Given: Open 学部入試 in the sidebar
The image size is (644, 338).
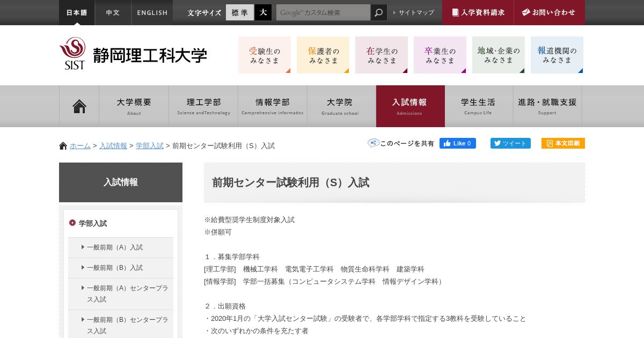Looking at the screenshot, I should coord(93,223).
